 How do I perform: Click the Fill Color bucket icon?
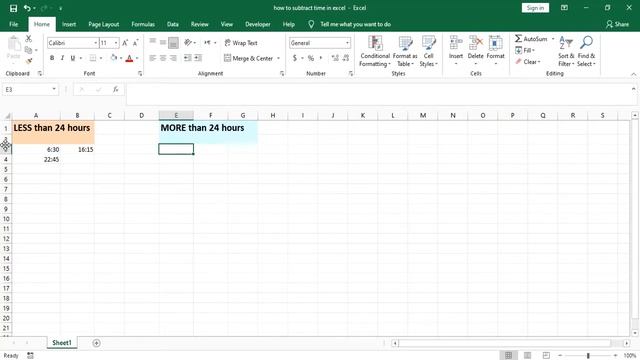click(x=114, y=58)
